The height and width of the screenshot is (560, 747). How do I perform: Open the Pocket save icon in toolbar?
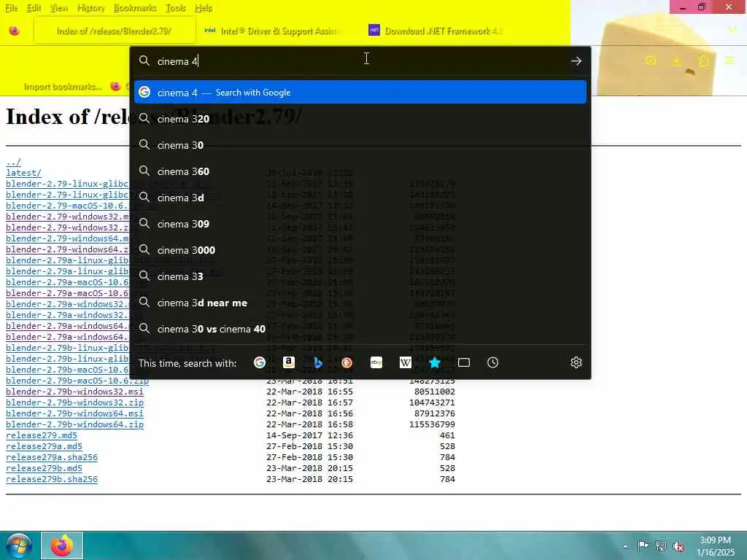click(x=651, y=61)
